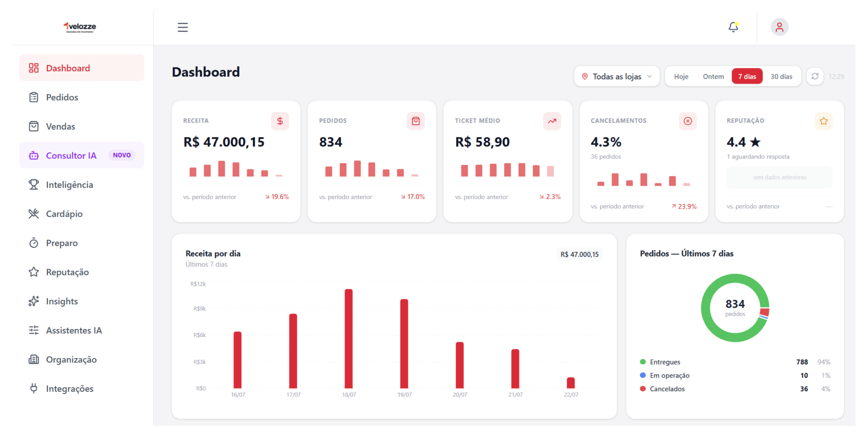Click the Velozze logo

80,27
